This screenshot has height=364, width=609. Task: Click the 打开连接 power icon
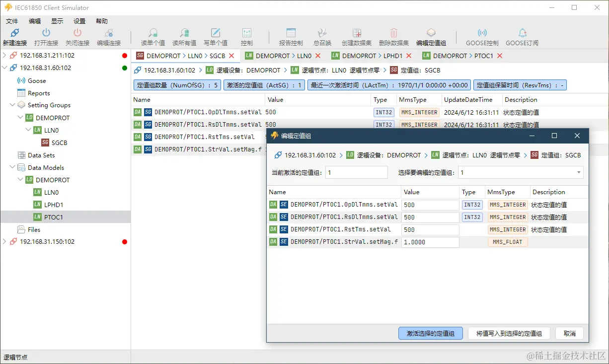tap(46, 33)
